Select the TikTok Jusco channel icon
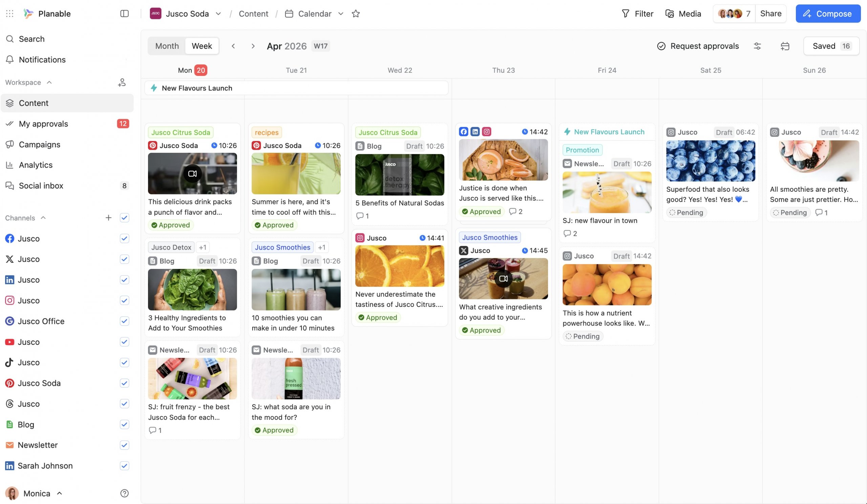867x504 pixels. [x=9, y=362]
